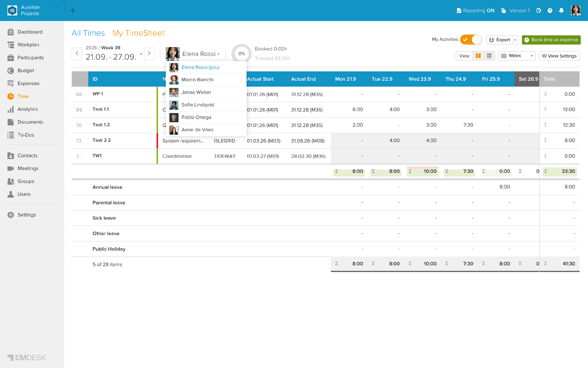Open Users in the sidebar
This screenshot has height=368, width=588.
point(19,194)
